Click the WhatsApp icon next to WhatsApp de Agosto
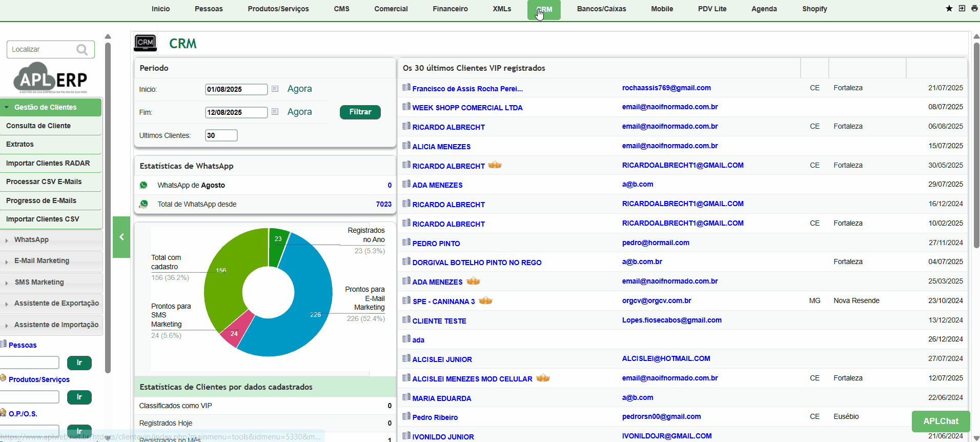This screenshot has height=442, width=980. coord(144,185)
